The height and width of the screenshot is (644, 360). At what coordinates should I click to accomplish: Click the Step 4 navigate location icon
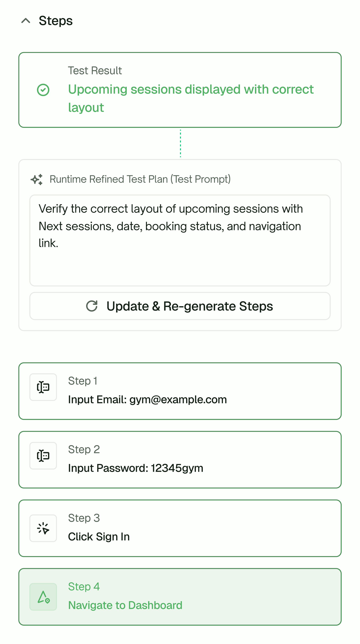43,597
